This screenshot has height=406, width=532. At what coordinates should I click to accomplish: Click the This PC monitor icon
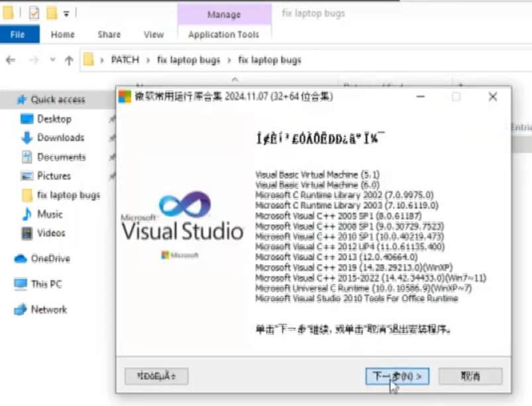21,284
